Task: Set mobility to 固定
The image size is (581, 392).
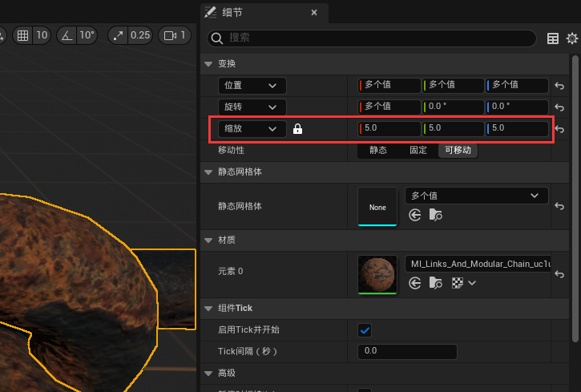Action: pos(418,150)
